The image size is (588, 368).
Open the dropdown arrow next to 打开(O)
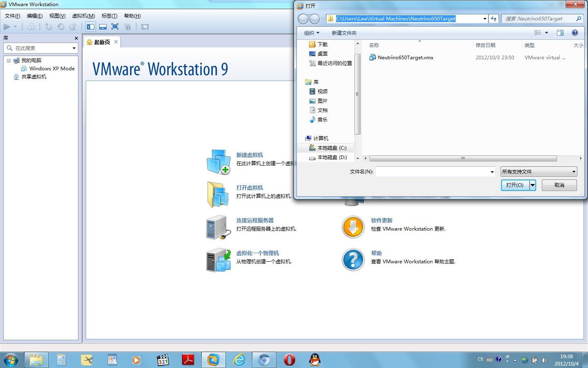pyautogui.click(x=532, y=185)
